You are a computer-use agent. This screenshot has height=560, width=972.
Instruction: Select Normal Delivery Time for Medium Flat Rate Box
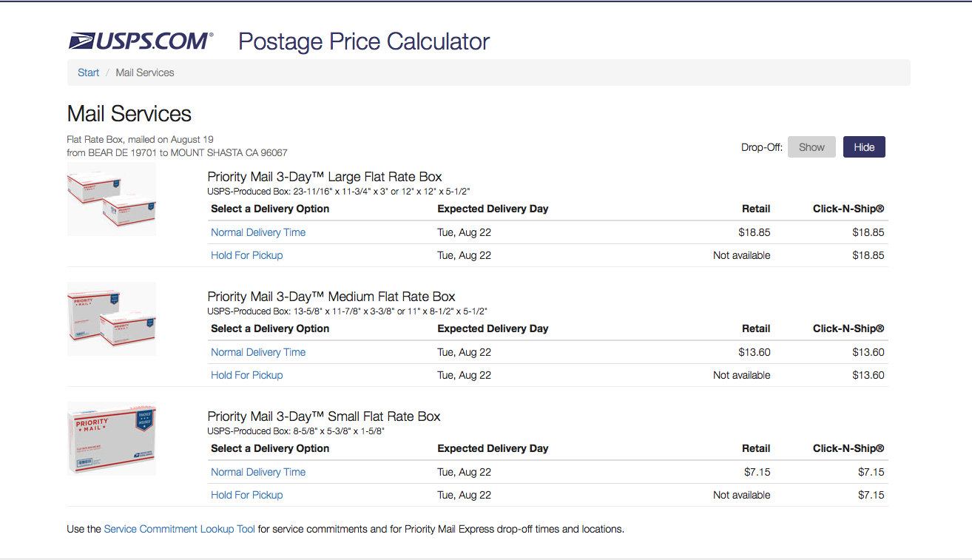tap(258, 352)
